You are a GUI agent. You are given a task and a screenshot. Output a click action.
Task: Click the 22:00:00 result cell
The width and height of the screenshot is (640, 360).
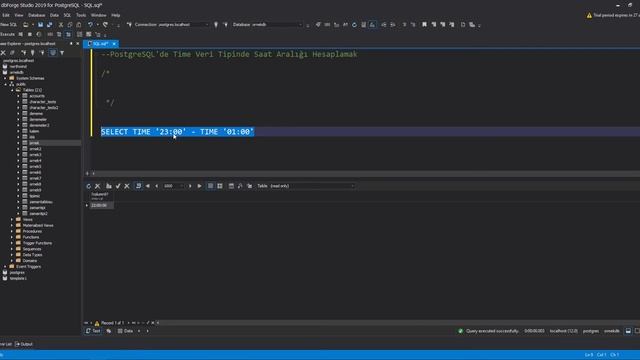pyautogui.click(x=102, y=205)
